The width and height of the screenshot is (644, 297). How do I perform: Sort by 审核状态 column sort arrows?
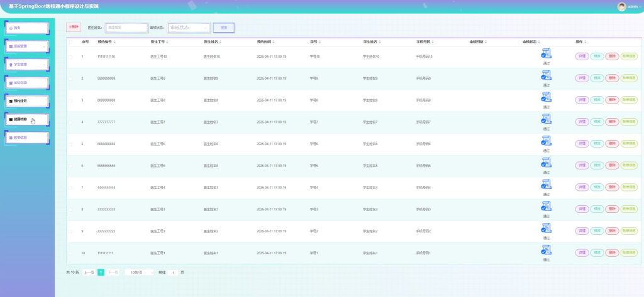pyautogui.click(x=539, y=42)
